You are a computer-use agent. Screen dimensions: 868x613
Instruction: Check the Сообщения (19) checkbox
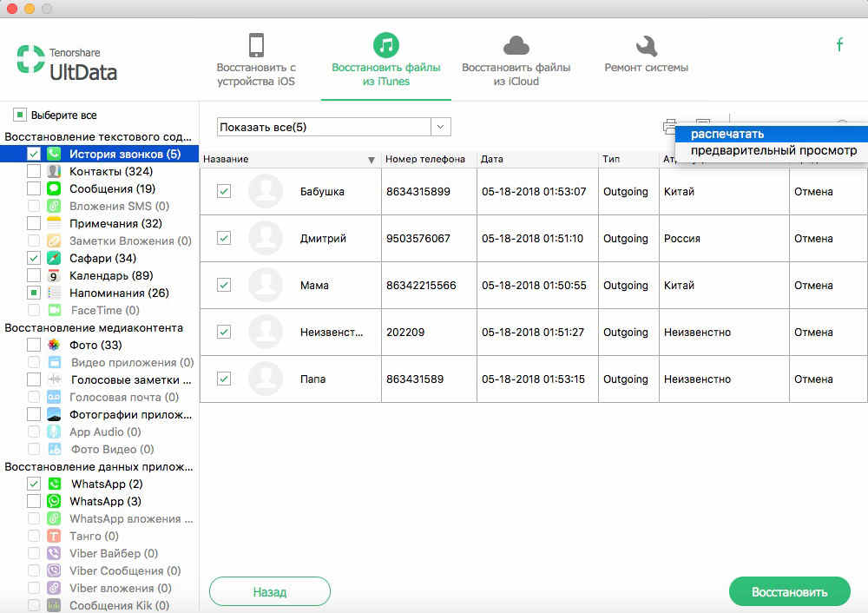pos(34,188)
